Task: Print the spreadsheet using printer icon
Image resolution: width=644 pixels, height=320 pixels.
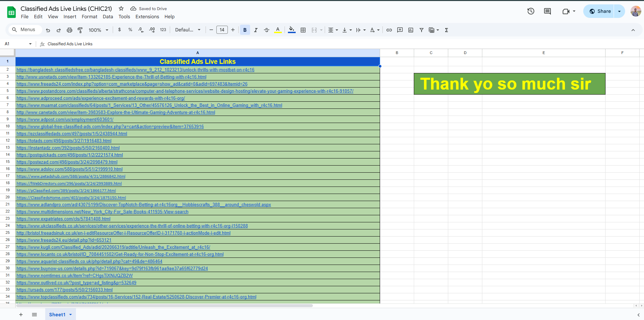Action: pyautogui.click(x=69, y=30)
